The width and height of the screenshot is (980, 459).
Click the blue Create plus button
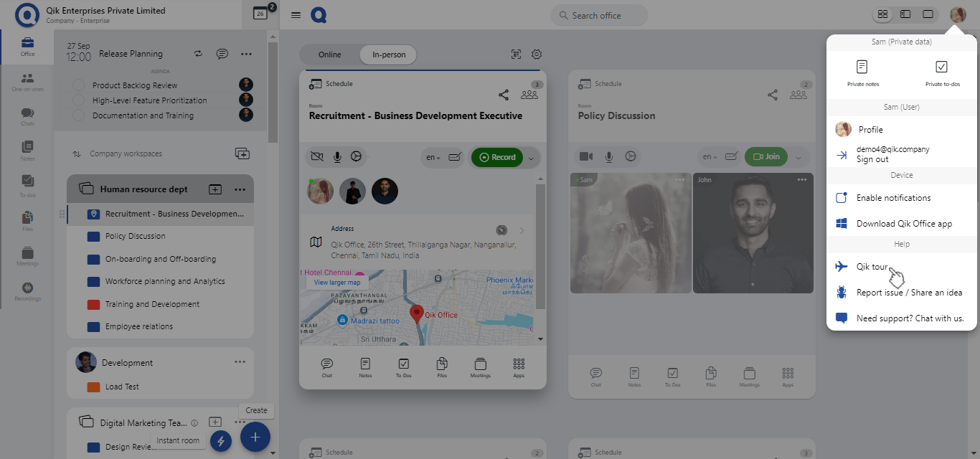255,437
